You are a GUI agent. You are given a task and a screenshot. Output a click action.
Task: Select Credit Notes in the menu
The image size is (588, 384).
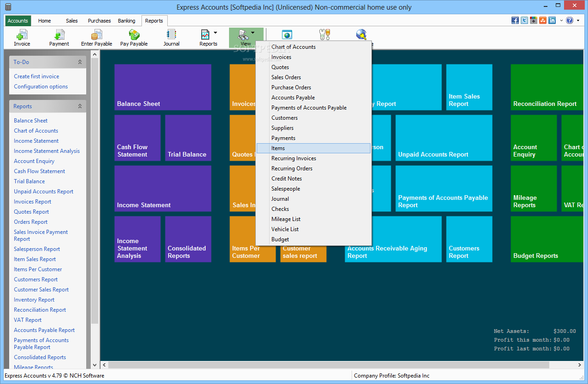tap(314, 179)
